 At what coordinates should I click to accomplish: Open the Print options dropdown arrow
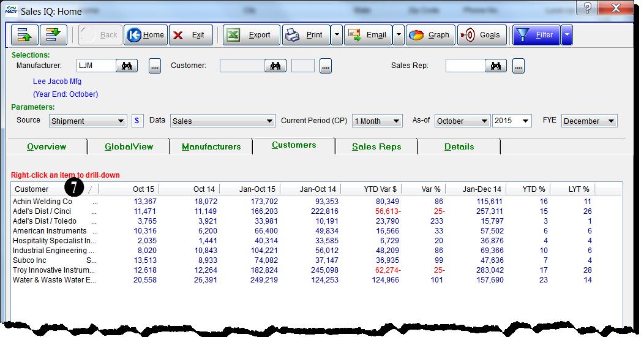(x=336, y=35)
